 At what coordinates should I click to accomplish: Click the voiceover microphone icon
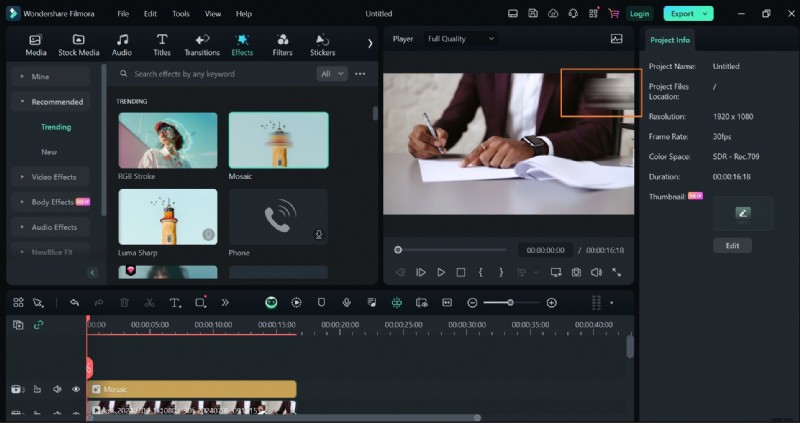pos(346,303)
